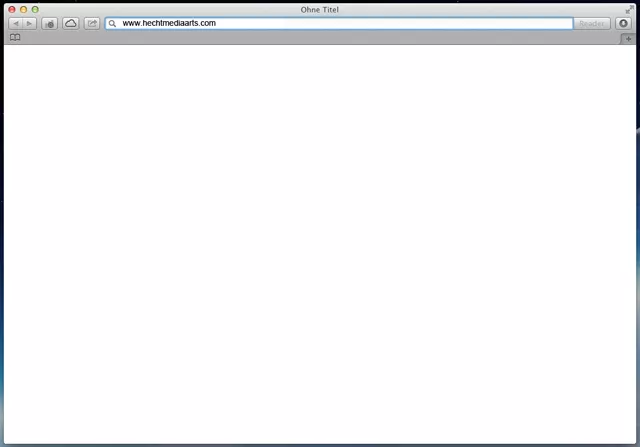Open iCloud Tabs cloud button

pos(71,23)
